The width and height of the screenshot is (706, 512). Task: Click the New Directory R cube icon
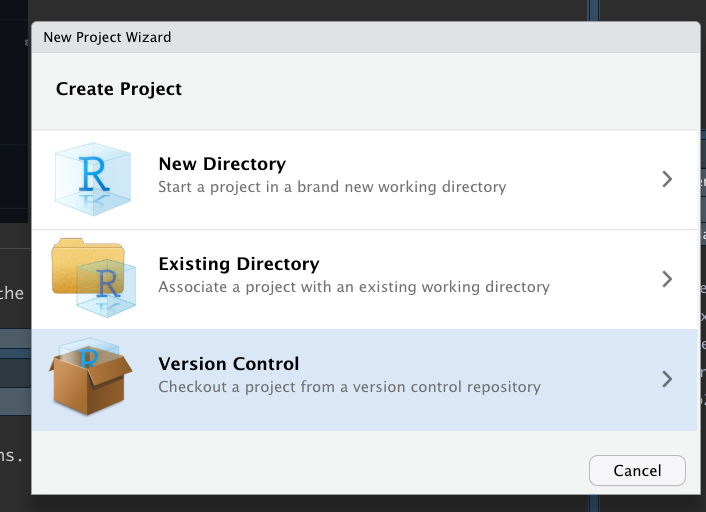pos(92,179)
